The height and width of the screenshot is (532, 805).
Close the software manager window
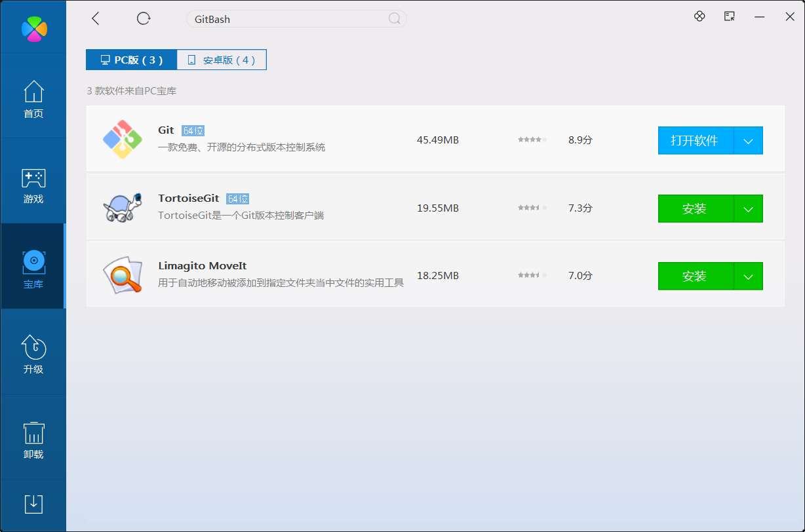click(x=790, y=17)
